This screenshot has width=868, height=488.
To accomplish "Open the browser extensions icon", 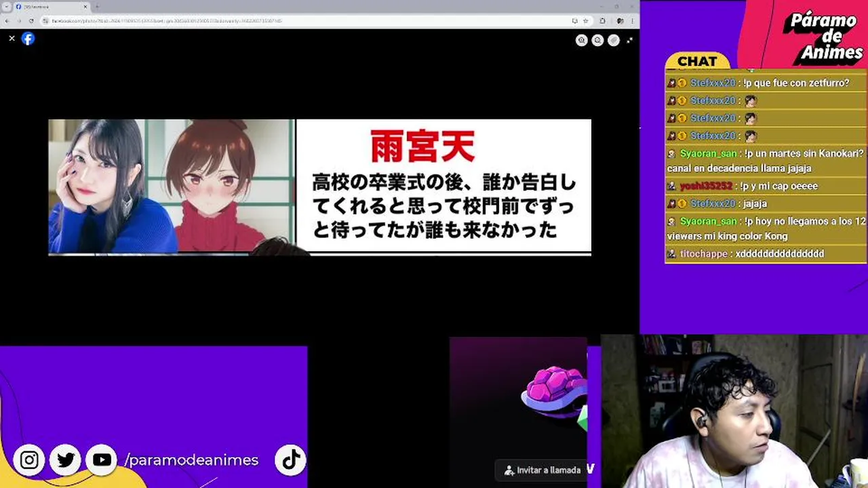I will pyautogui.click(x=602, y=21).
